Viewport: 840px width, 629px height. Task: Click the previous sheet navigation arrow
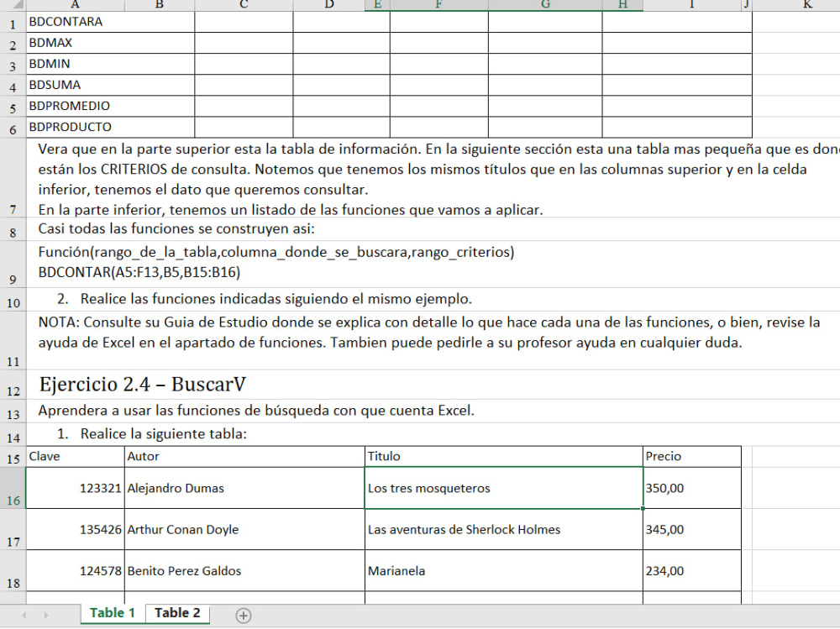tap(24, 615)
